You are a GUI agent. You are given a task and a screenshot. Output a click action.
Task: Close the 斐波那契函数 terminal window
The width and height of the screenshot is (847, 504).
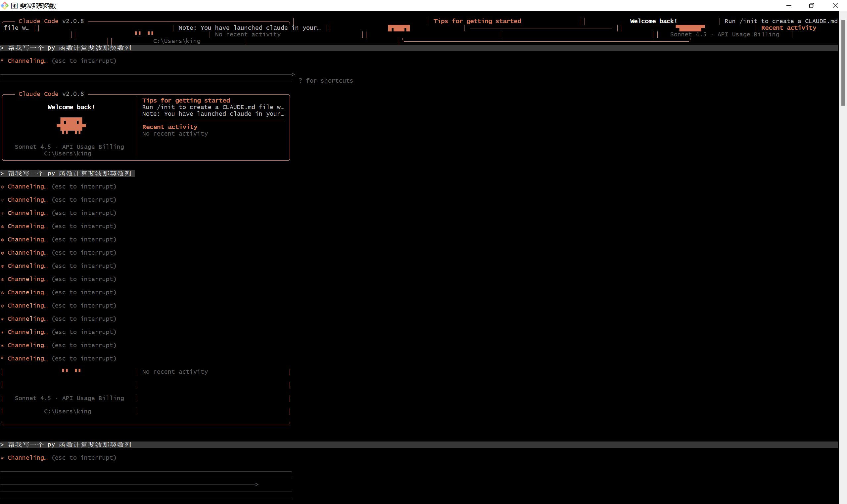tap(835, 5)
